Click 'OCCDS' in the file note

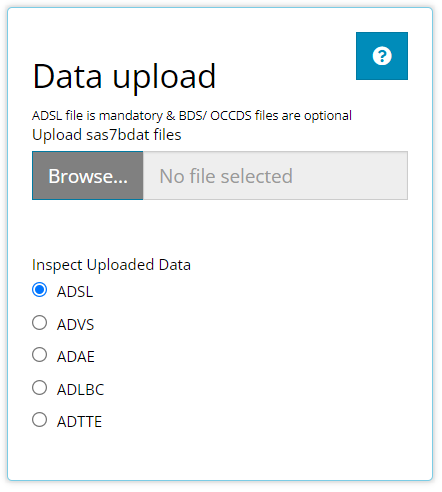click(x=231, y=116)
